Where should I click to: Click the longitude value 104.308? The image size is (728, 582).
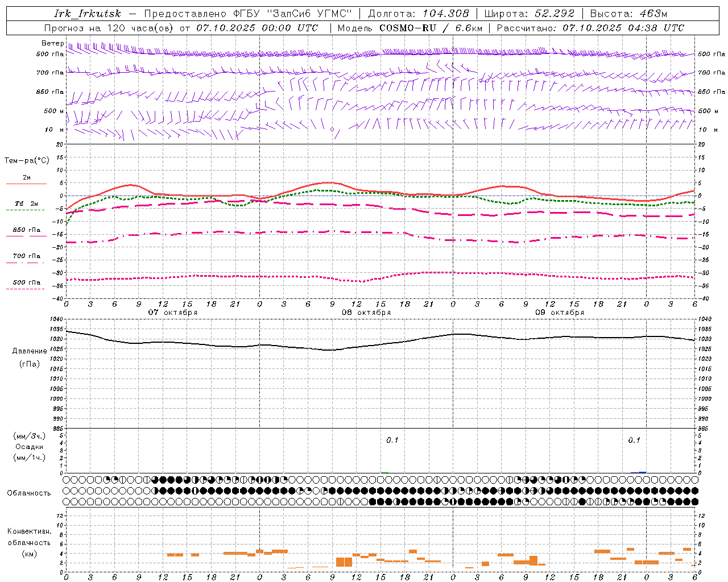[445, 14]
